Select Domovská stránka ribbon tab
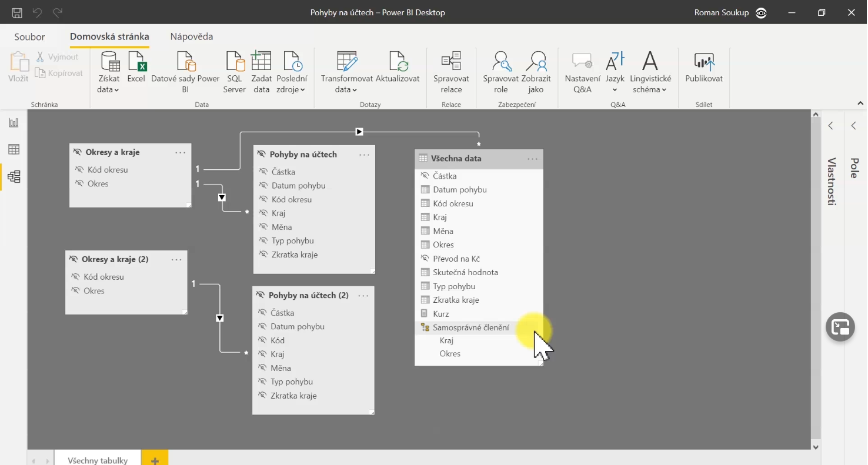868x465 pixels. coord(109,36)
